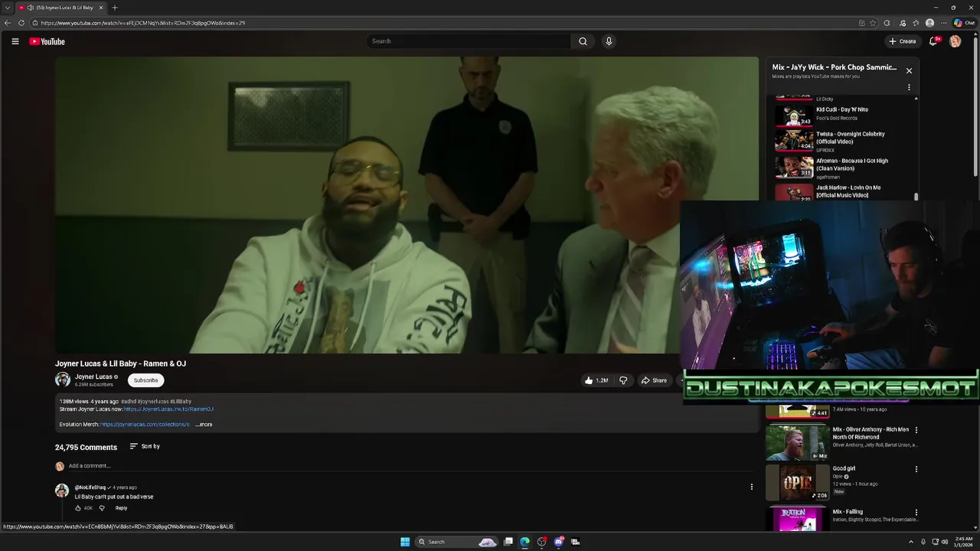The width and height of the screenshot is (980, 551).
Task: Click the #joynerlucas hashtag
Action: 152,402
